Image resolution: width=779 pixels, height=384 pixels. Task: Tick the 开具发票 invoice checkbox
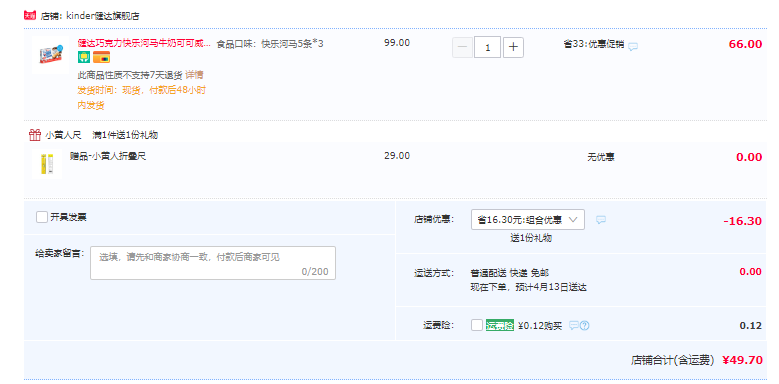pyautogui.click(x=42, y=217)
